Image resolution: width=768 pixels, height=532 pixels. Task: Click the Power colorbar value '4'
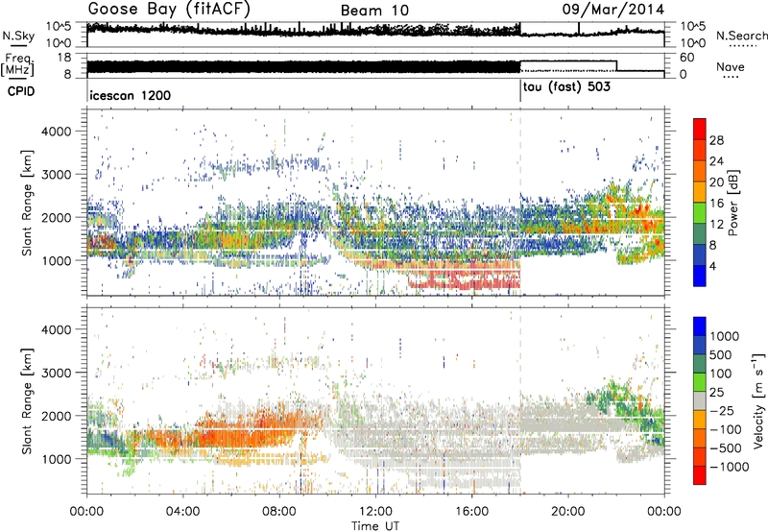(x=713, y=266)
